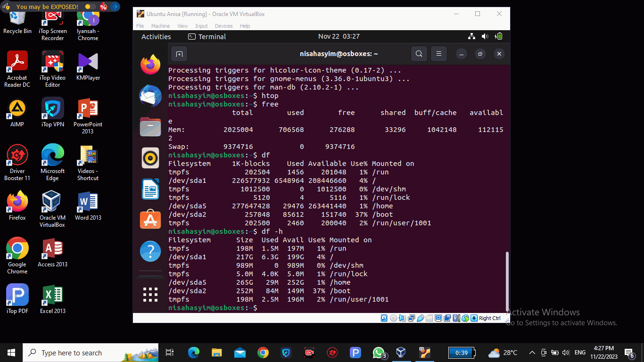Open the Windows notification center
Viewport: 644px width, 362px height.
point(629,353)
